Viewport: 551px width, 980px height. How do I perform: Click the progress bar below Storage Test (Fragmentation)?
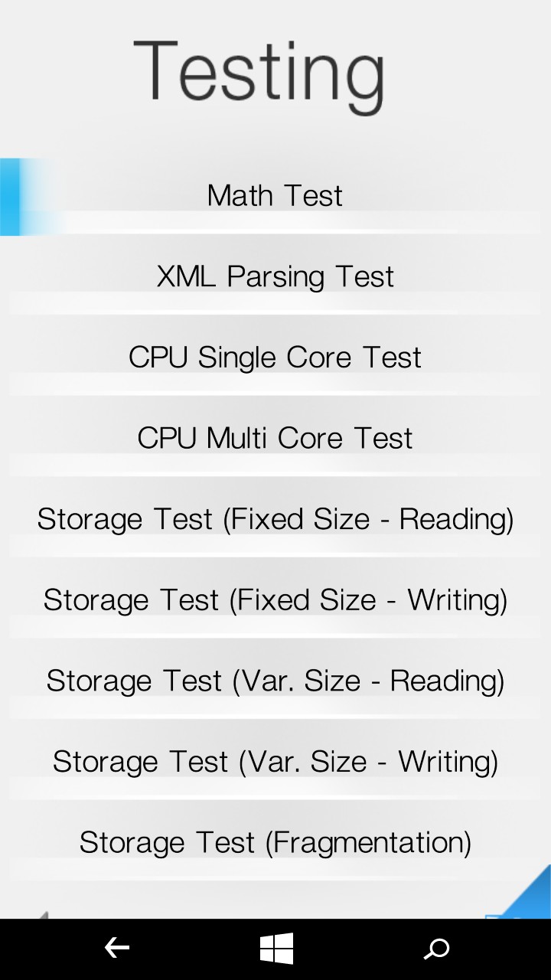pyautogui.click(x=275, y=869)
